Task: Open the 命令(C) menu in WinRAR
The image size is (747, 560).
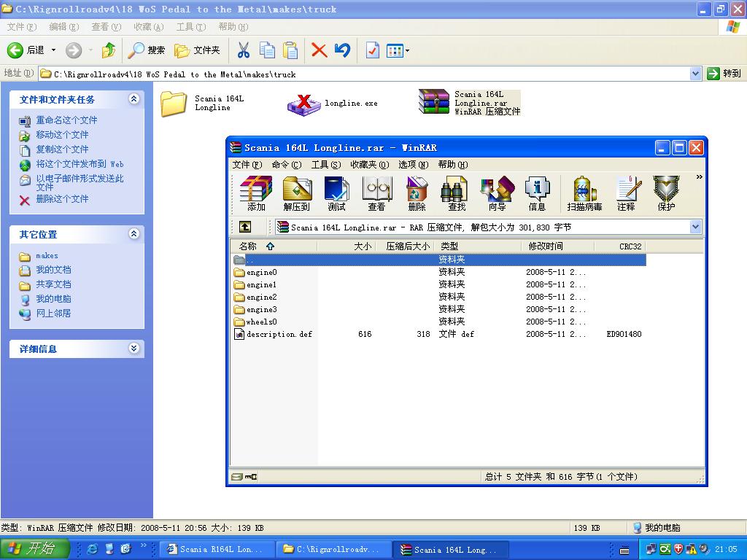Action: 286,165
